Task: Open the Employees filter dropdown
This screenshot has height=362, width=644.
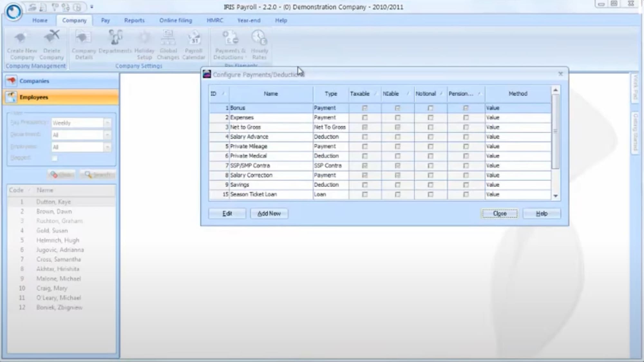Action: coord(108,147)
